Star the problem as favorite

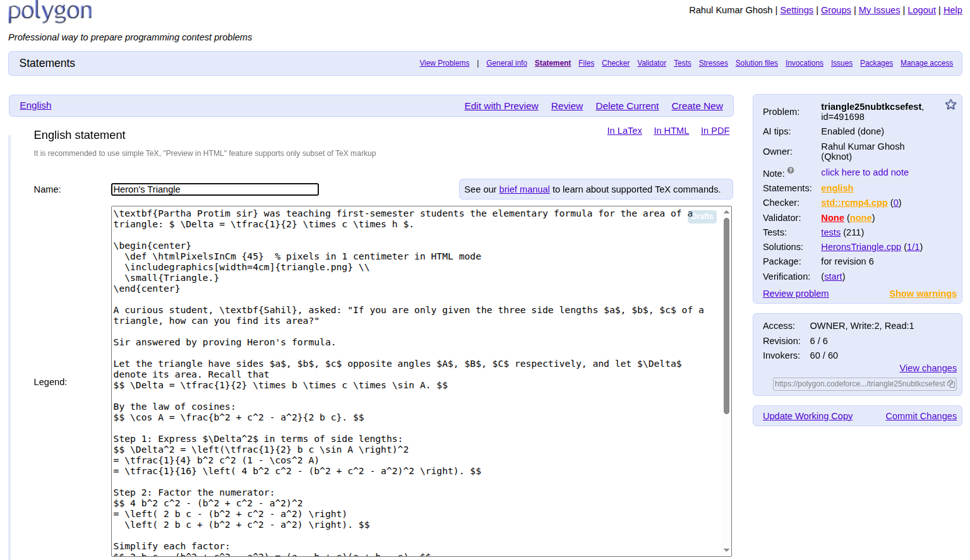pos(950,105)
